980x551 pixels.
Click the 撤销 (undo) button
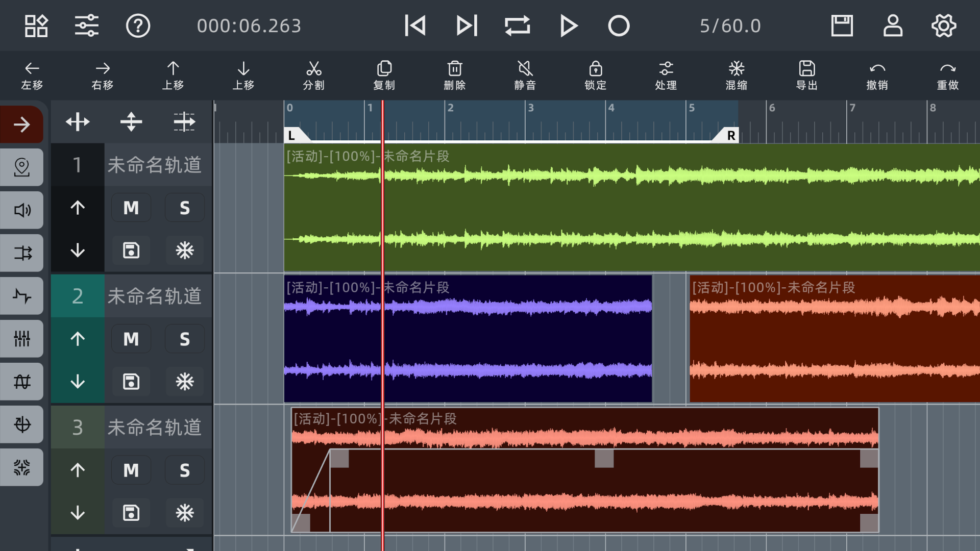(877, 75)
